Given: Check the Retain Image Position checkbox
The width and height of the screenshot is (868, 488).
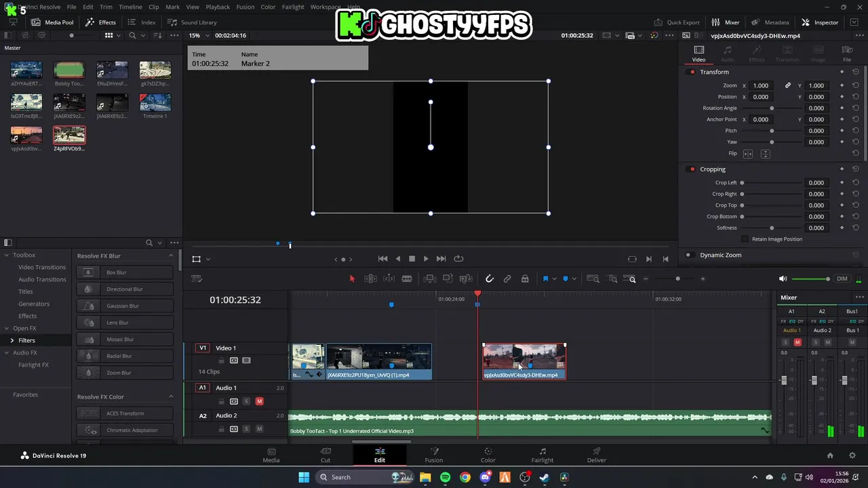Looking at the screenshot, I should tap(745, 239).
